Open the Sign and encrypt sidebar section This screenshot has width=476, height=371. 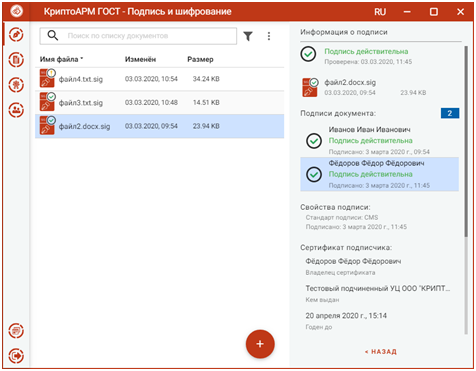(x=16, y=35)
